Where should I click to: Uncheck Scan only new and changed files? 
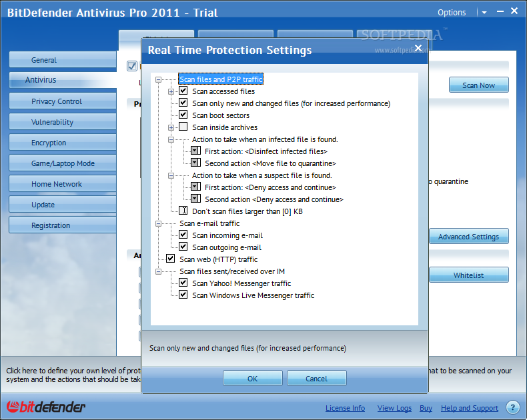[x=183, y=103]
